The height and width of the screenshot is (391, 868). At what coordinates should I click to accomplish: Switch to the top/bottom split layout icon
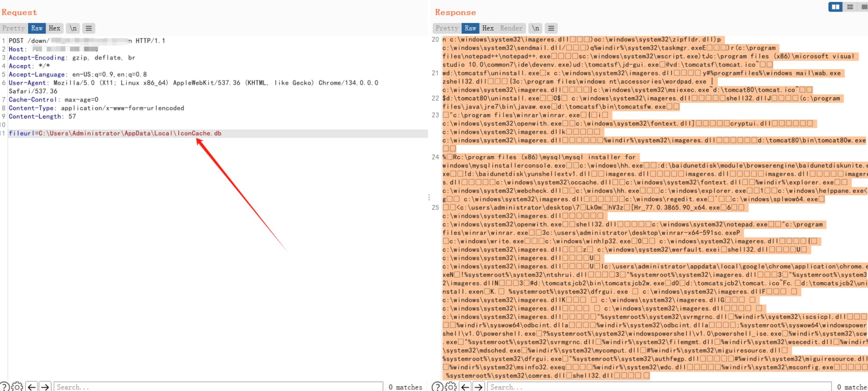(850, 7)
